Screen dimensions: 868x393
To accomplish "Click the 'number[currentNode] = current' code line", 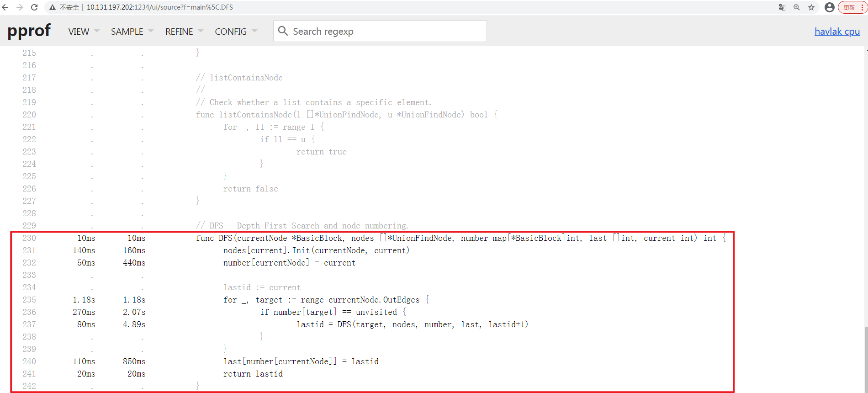I will pos(289,263).
